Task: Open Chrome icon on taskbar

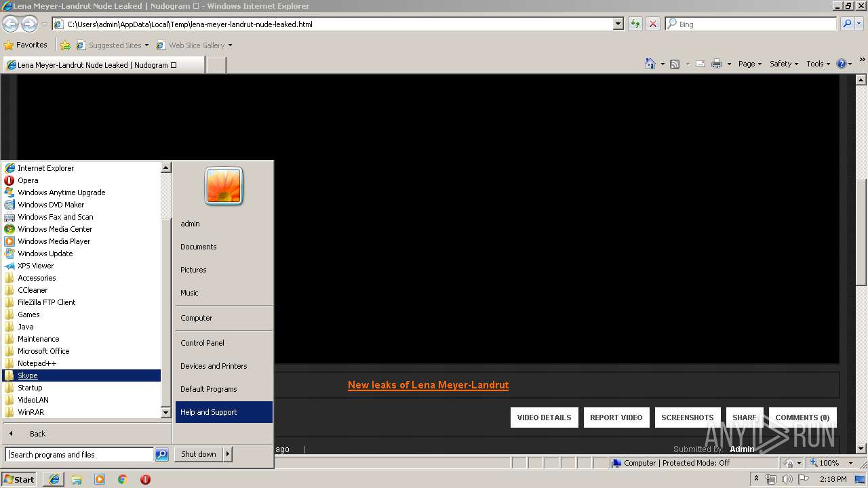Action: tap(122, 479)
